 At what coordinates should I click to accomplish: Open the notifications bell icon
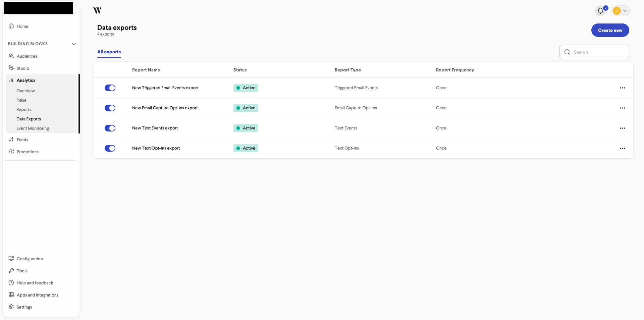600,11
